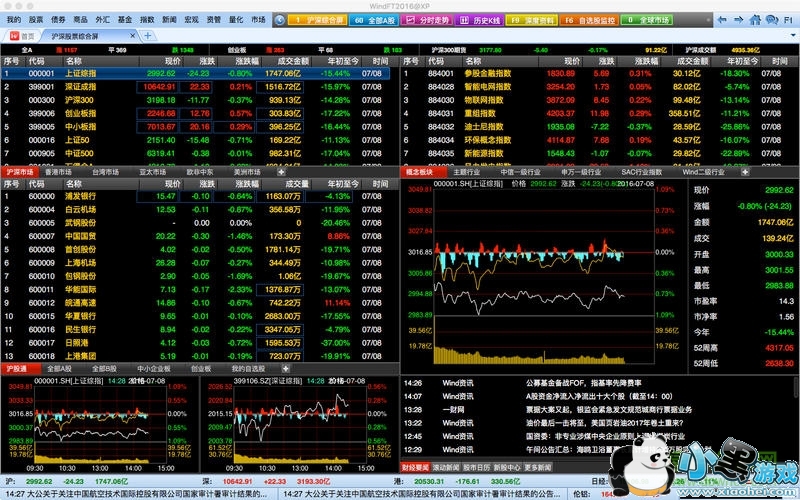Viewport: 800px width, 500px height.
Task: Open the F6 自选股监控 shortcut
Action: click(x=589, y=20)
